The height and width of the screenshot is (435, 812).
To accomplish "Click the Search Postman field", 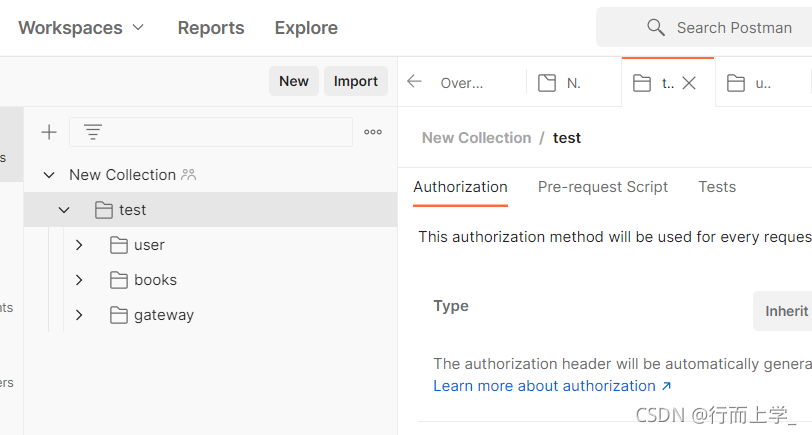I will pyautogui.click(x=704, y=27).
